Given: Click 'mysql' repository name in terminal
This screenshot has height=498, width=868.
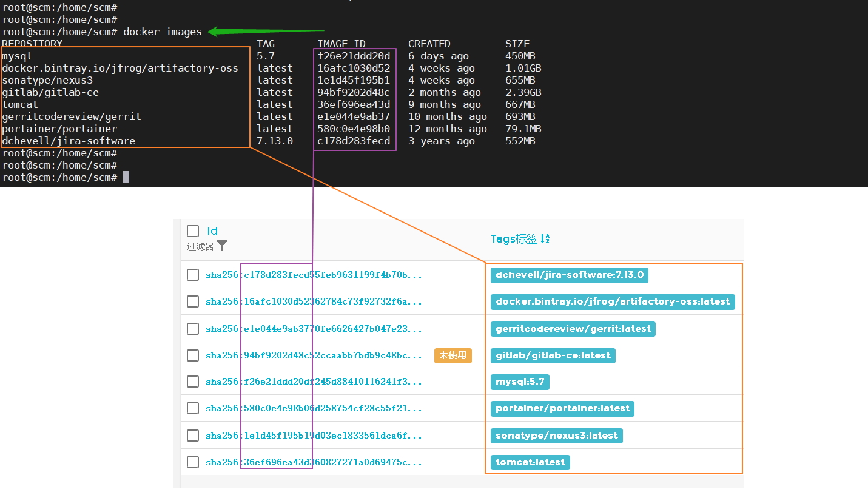Looking at the screenshot, I should click(x=17, y=56).
